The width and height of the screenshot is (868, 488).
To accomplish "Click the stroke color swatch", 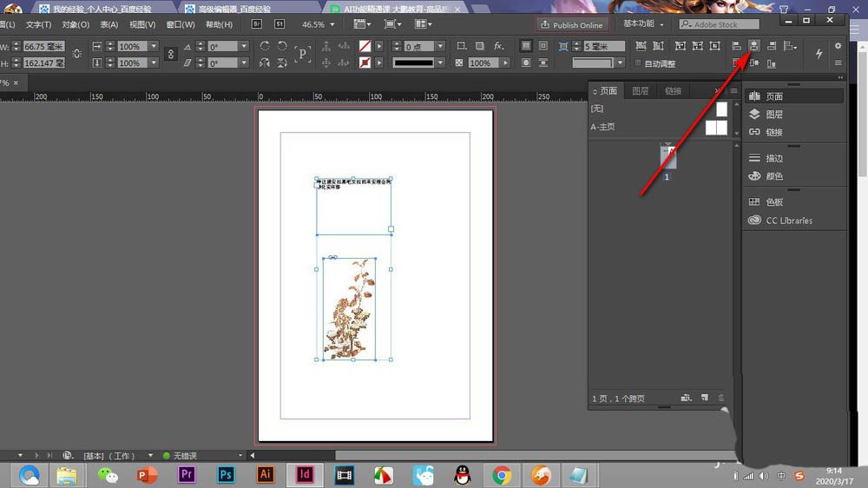I will pos(365,63).
